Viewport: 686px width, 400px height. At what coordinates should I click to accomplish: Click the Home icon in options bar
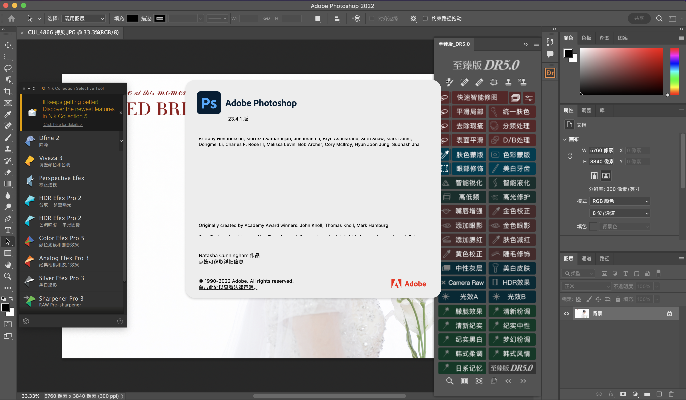[9, 18]
